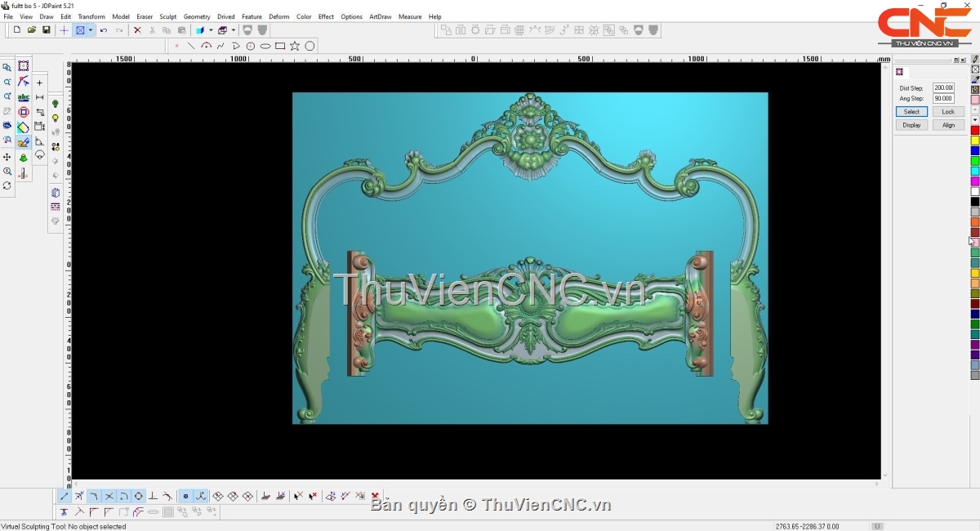Choose the rectangle drawing tool
The image size is (980, 531).
click(x=280, y=46)
